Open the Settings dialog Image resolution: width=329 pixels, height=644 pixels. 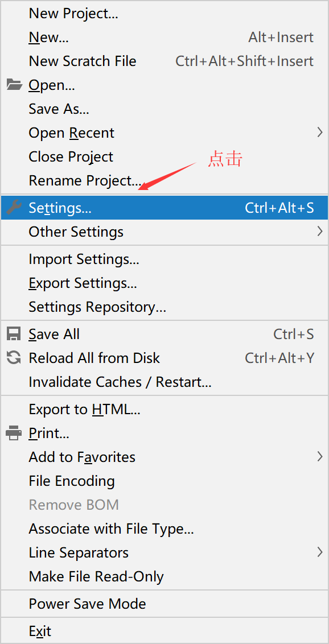coord(59,207)
